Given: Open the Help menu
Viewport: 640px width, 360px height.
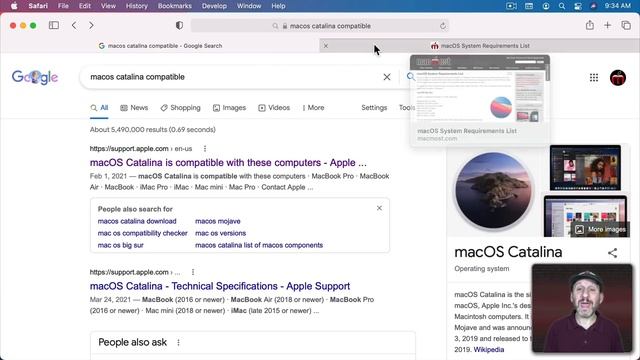Looking at the screenshot, I should tap(278, 6).
